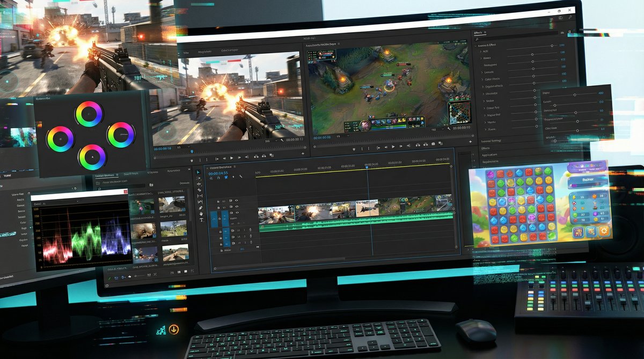Toggle the snap magnet icon in timeline header
The width and height of the screenshot is (644, 359).
[218, 178]
